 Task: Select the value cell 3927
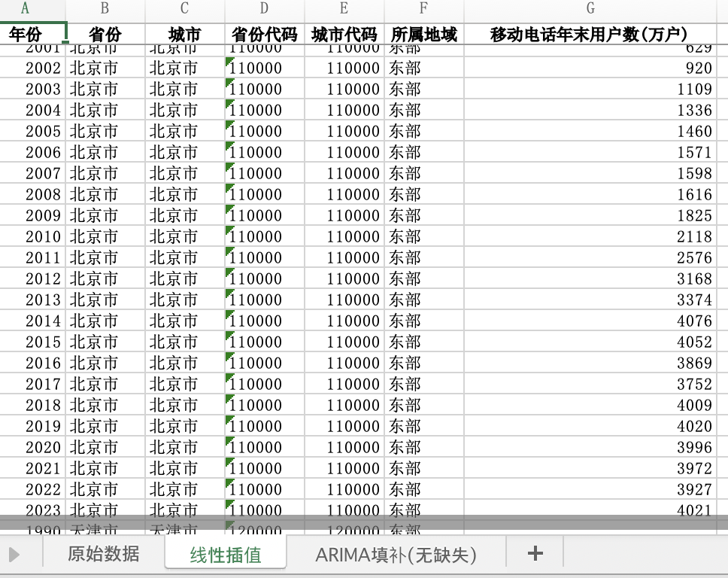pos(590,489)
